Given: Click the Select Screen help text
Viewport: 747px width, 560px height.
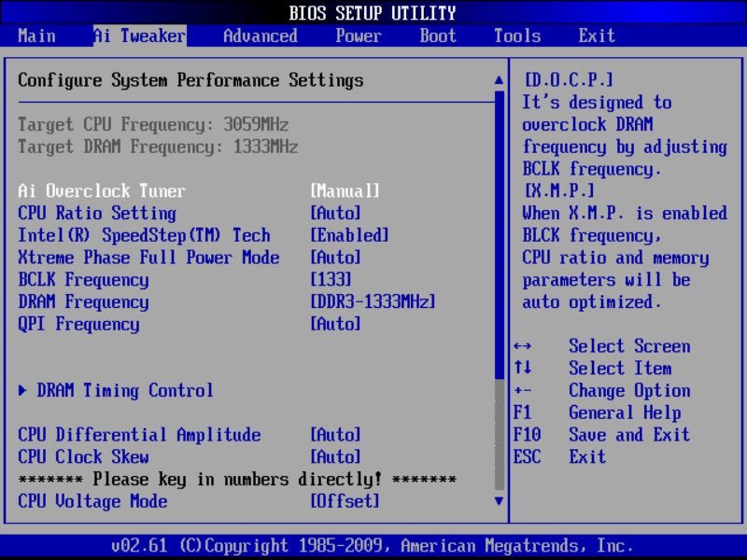Looking at the screenshot, I should point(629,346).
